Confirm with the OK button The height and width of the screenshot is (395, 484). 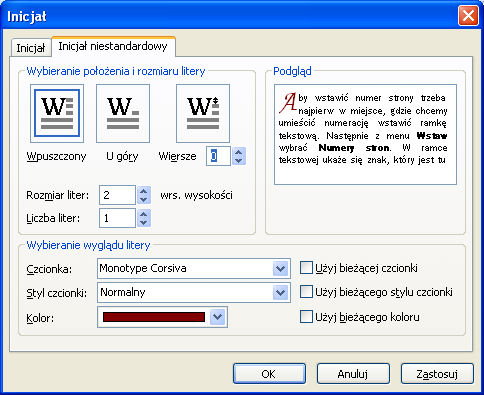pos(269,374)
